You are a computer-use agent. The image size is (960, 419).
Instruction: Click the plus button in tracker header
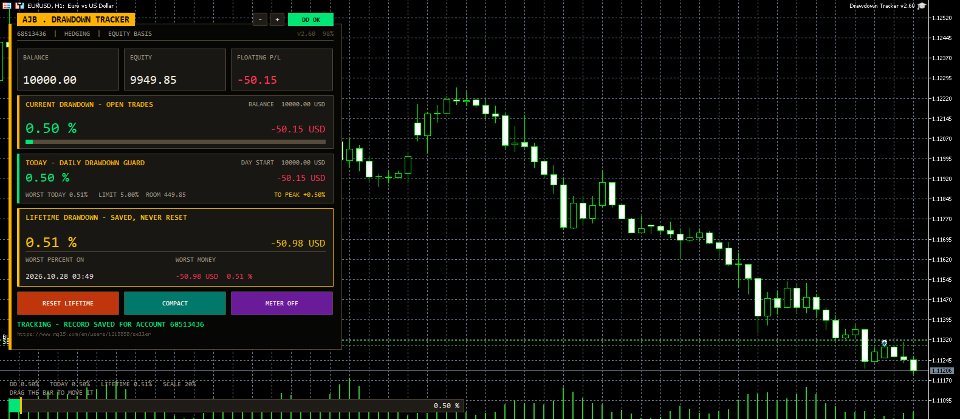click(x=277, y=20)
